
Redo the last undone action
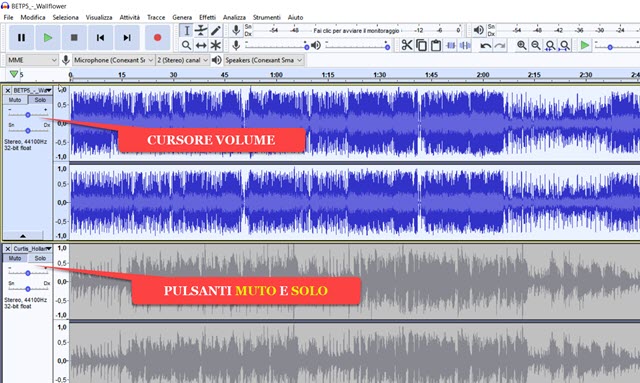coord(500,45)
